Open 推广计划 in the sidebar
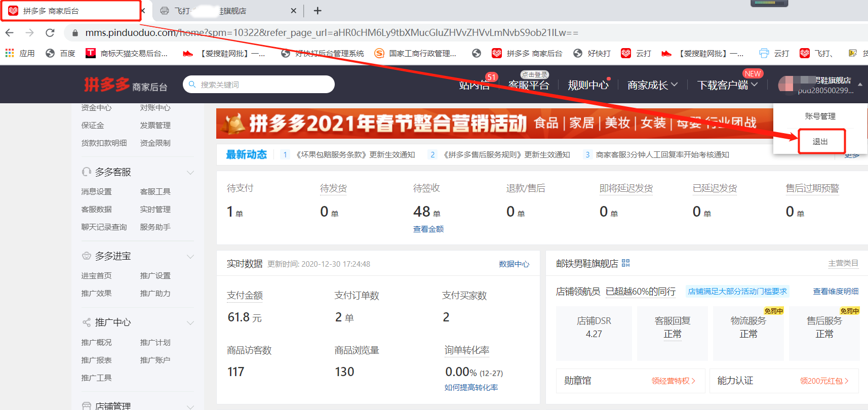868x410 pixels. [155, 343]
